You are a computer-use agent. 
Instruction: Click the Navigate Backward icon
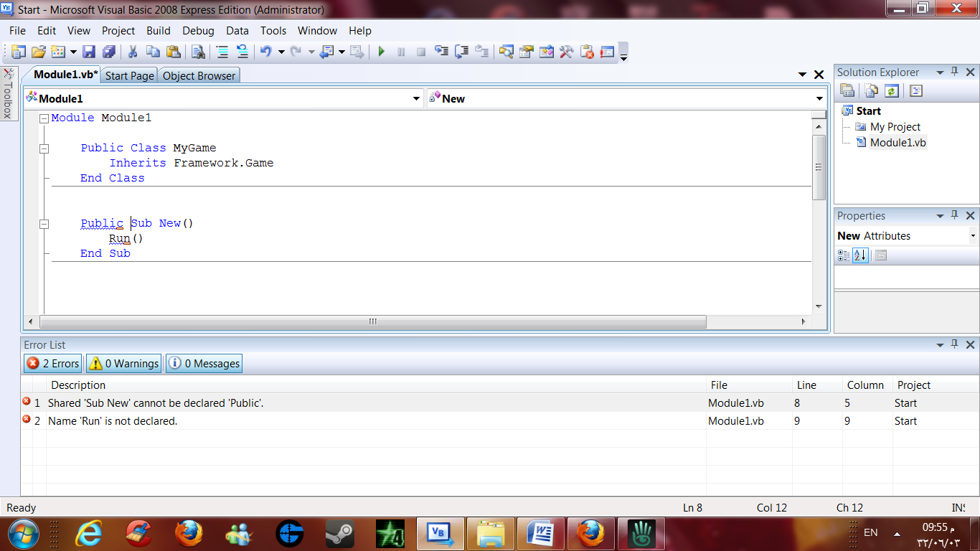coord(327,52)
